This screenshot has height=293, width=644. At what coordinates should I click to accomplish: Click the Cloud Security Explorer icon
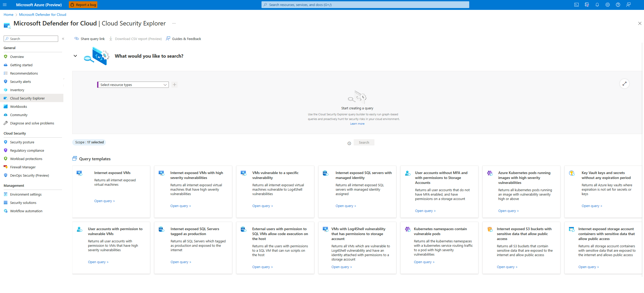click(6, 98)
